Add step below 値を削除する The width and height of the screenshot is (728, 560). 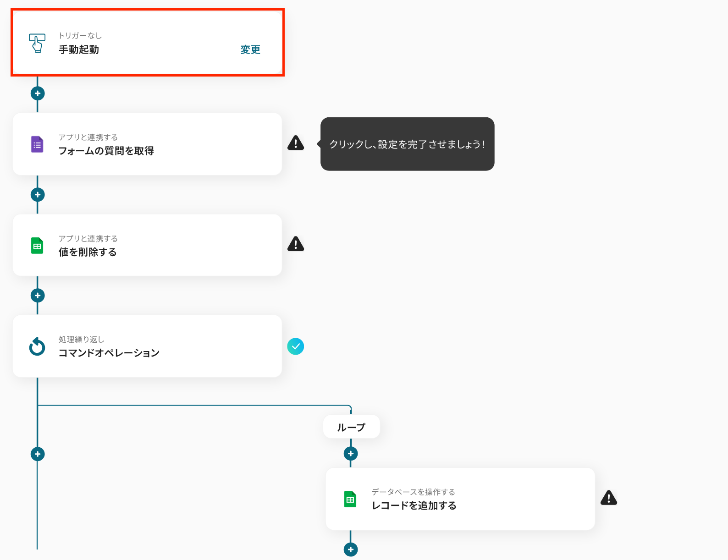pos(38,296)
